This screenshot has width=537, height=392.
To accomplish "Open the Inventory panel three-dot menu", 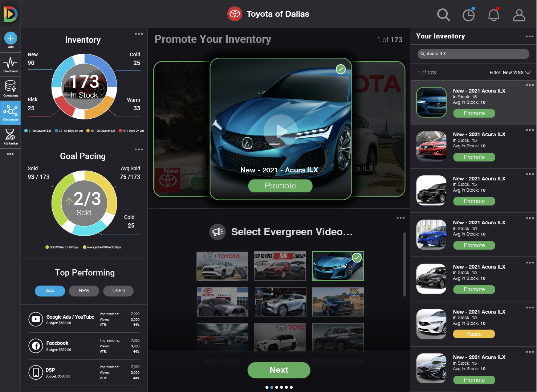I will point(139,34).
